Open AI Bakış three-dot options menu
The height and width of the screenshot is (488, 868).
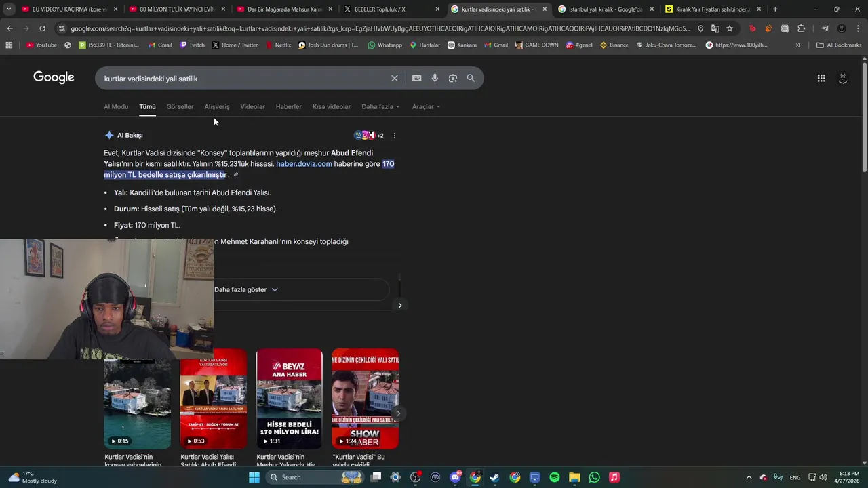(x=395, y=136)
